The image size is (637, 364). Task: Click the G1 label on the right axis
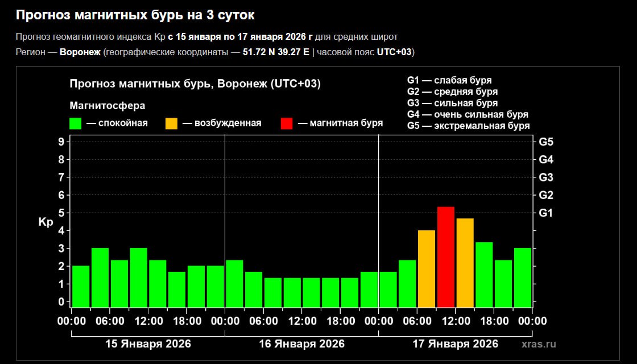[546, 213]
